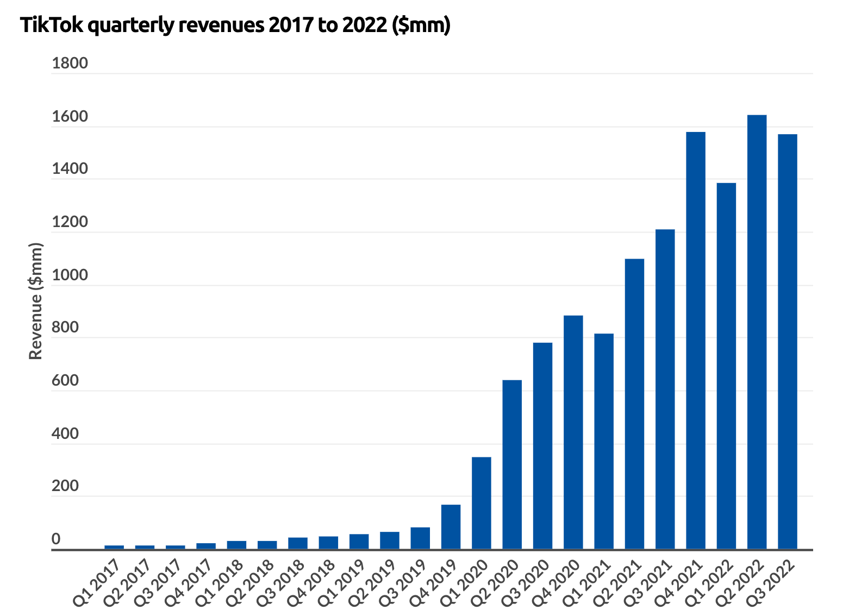
Task: Click the 'Revenue ($mm)' axis label
Action: [35, 300]
